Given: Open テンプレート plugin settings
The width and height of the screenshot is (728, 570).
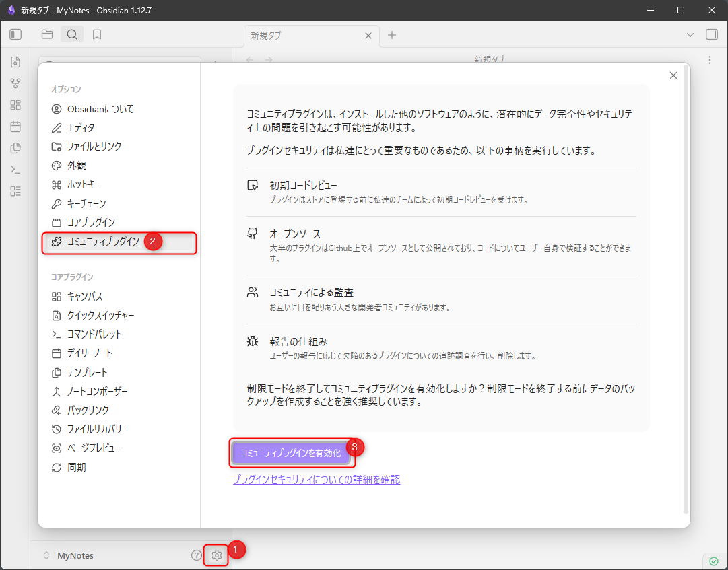Looking at the screenshot, I should pyautogui.click(x=120, y=372).
